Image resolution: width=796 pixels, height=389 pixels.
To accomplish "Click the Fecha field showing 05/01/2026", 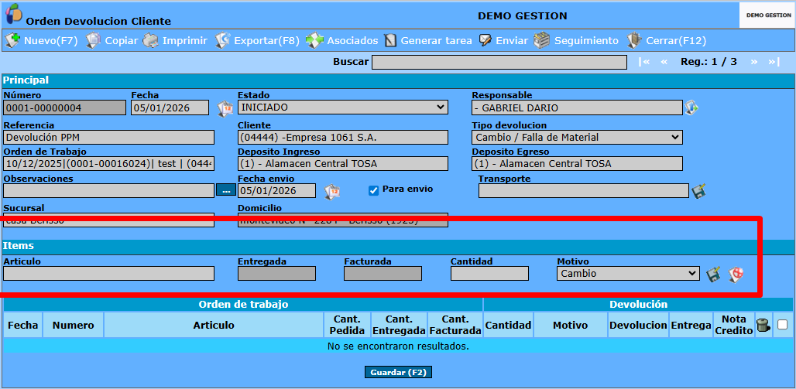I will pyautogui.click(x=170, y=108).
